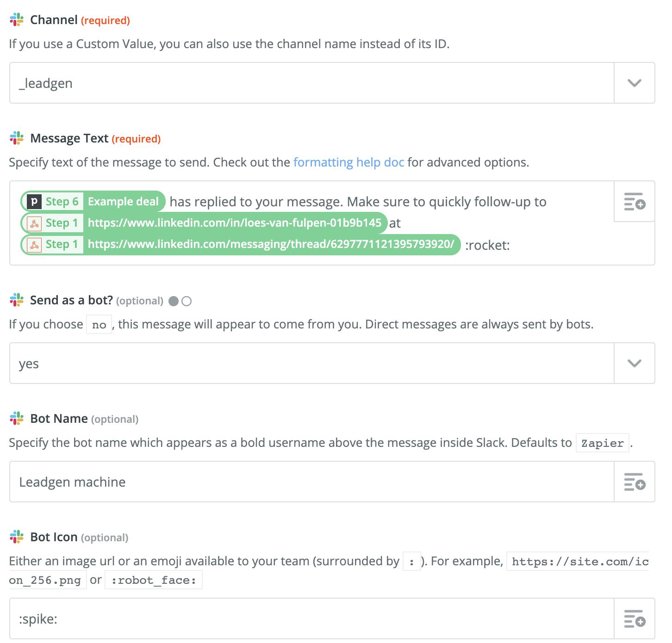Click the webhook icon on messaging thread pill

point(34,244)
